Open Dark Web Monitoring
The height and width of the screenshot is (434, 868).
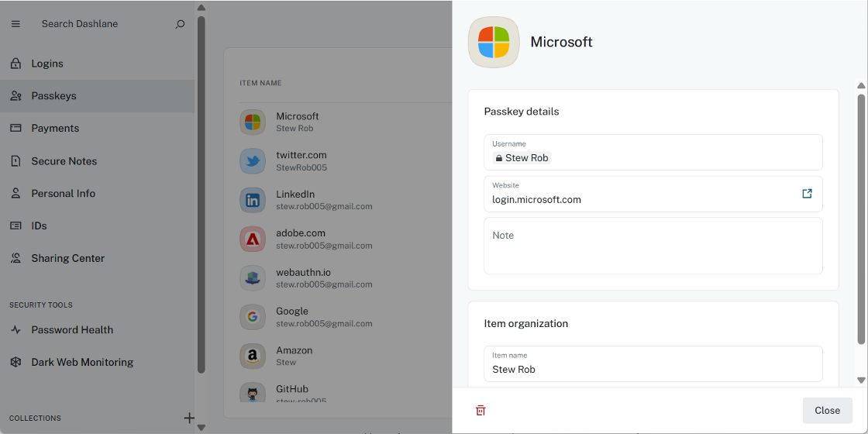82,362
